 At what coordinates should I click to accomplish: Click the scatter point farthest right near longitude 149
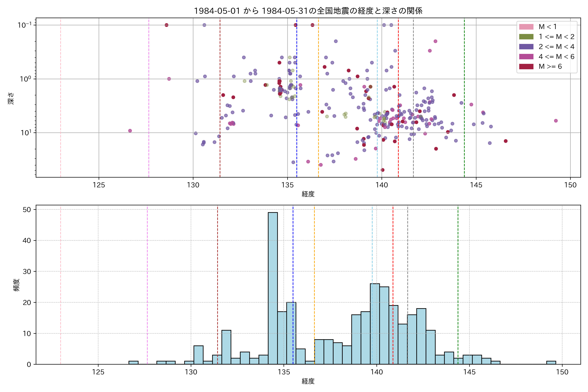point(556,121)
